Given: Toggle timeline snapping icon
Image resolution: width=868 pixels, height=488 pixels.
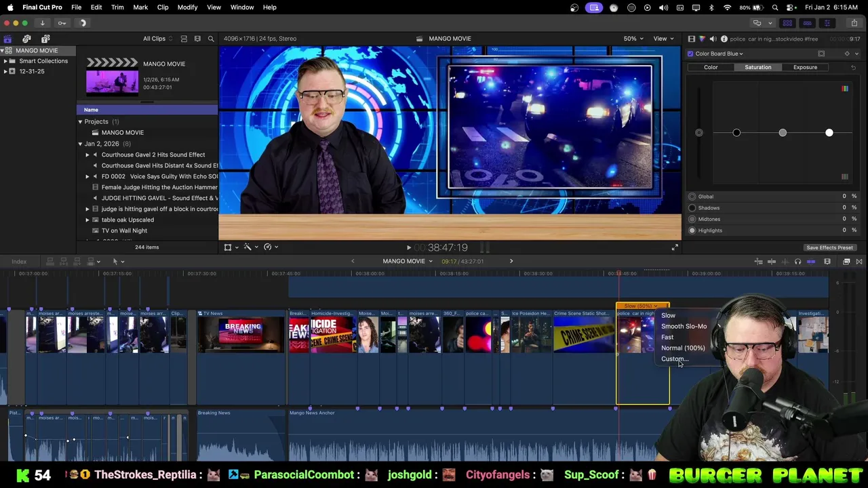Looking at the screenshot, I should pyautogui.click(x=811, y=262).
